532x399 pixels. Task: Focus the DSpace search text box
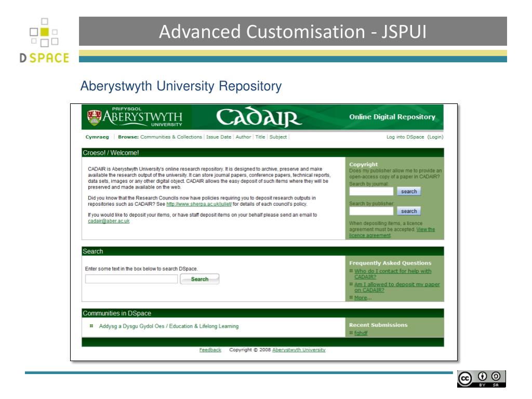tap(131, 279)
